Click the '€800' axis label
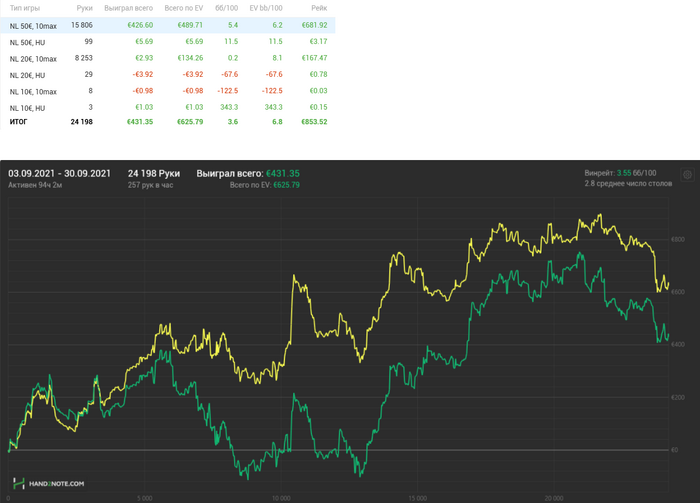700x503 pixels. pyautogui.click(x=678, y=240)
